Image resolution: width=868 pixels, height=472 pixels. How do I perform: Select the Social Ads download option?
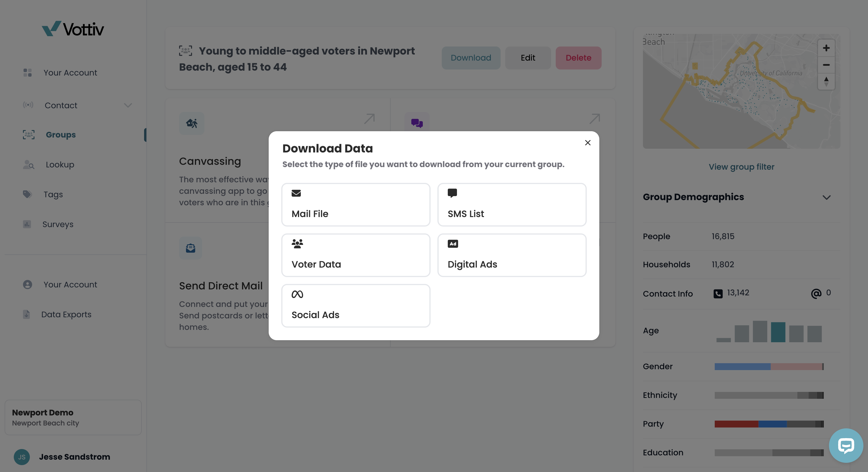356,306
